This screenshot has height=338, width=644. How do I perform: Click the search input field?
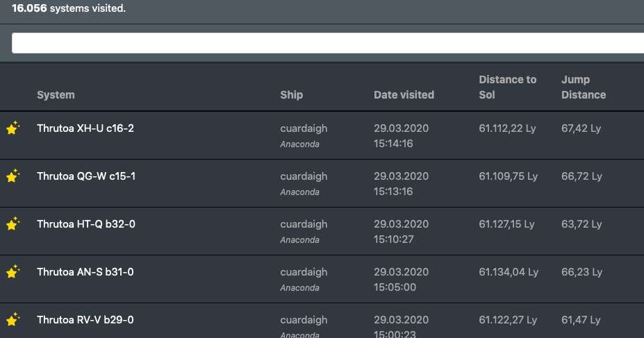pos(327,43)
